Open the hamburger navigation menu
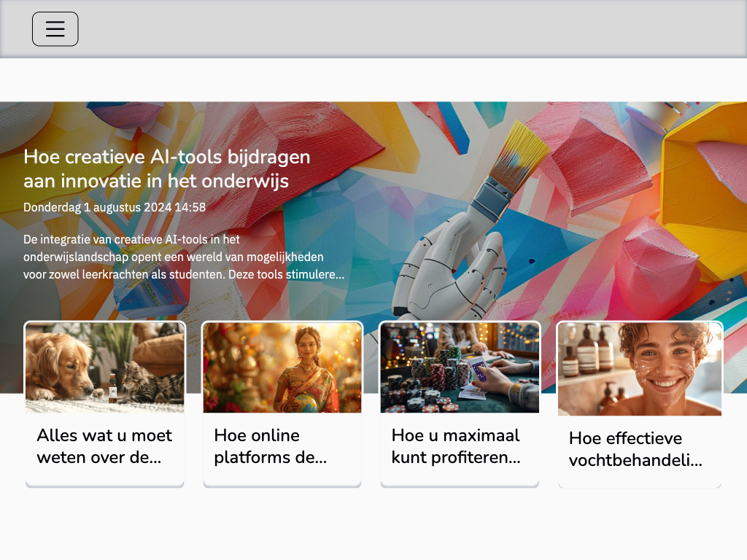The image size is (747, 560). [55, 29]
